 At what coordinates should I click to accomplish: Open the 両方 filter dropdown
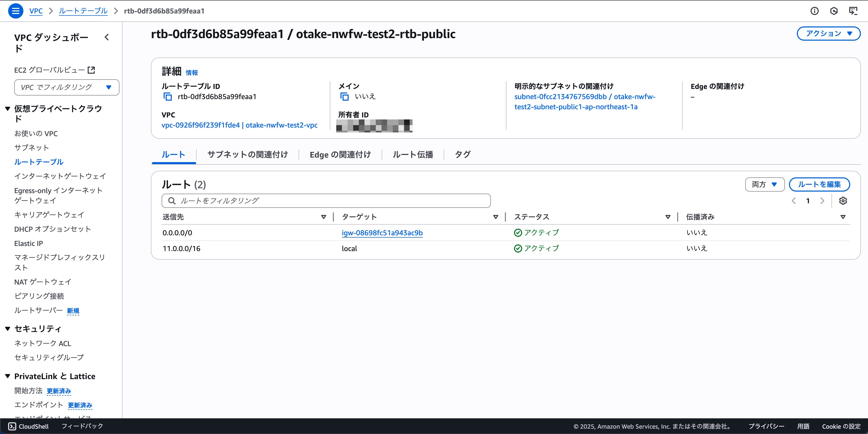pyautogui.click(x=765, y=184)
